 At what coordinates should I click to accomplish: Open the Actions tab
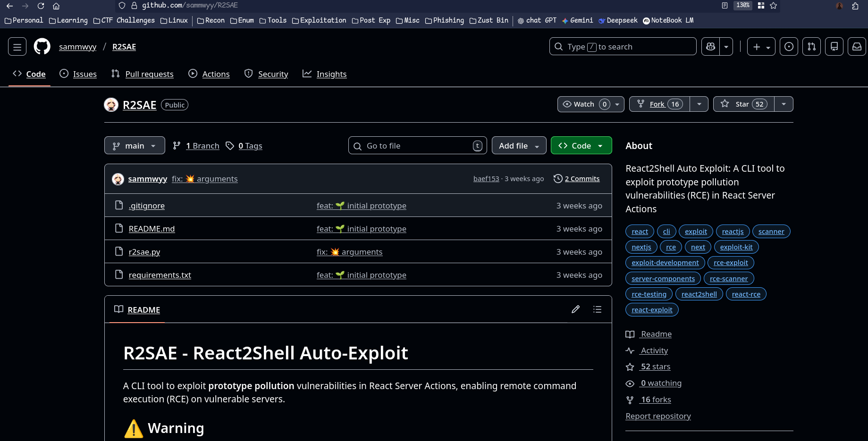209,74
